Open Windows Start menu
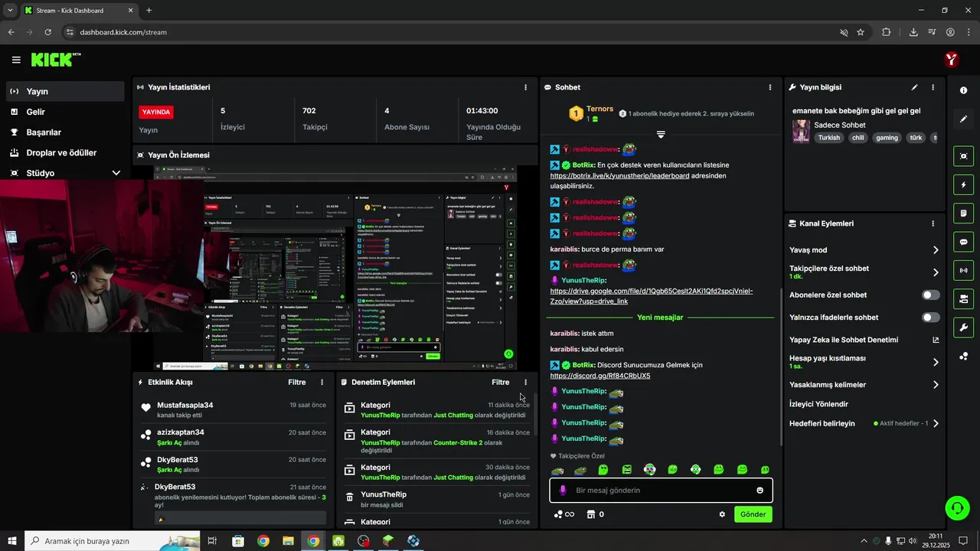 [x=11, y=541]
